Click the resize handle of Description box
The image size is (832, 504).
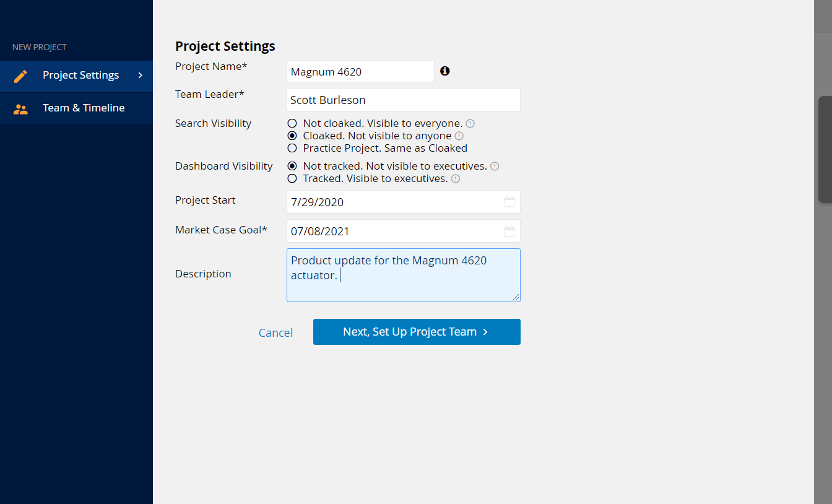click(516, 297)
